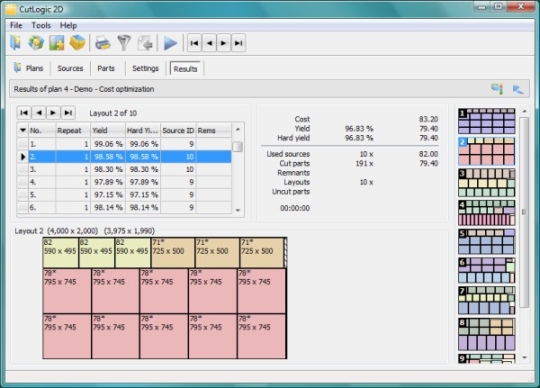This screenshot has height=388, width=540.
Task: Open layout thumbnail 1
Action: [x=487, y=121]
